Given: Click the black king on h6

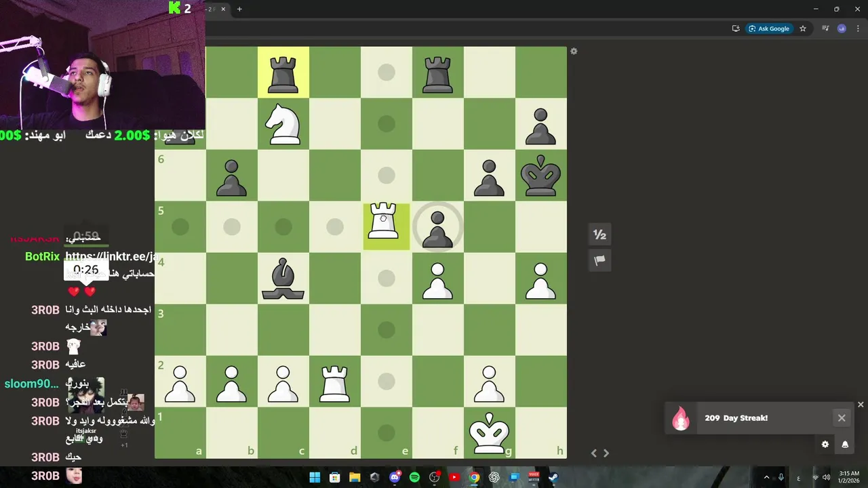Looking at the screenshot, I should pos(541,175).
